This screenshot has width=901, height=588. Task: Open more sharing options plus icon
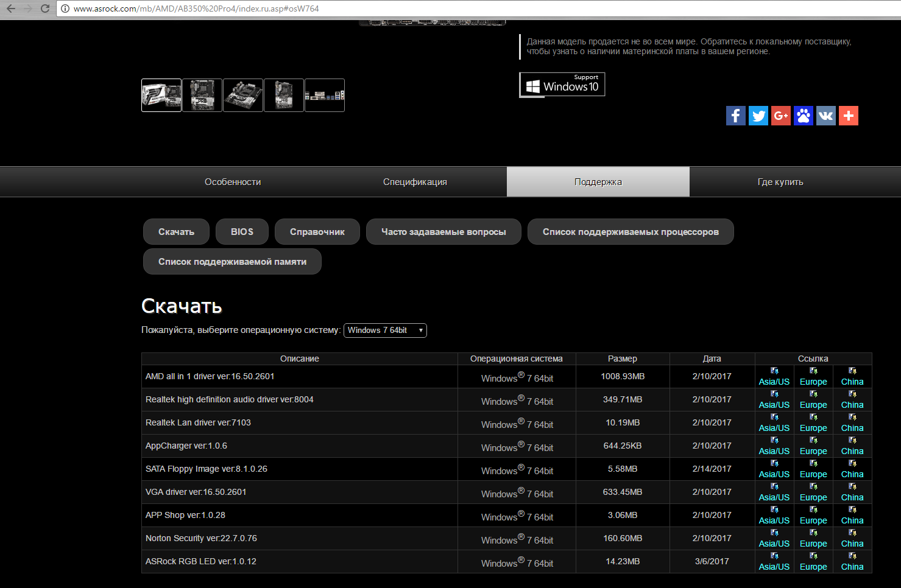[x=849, y=116]
